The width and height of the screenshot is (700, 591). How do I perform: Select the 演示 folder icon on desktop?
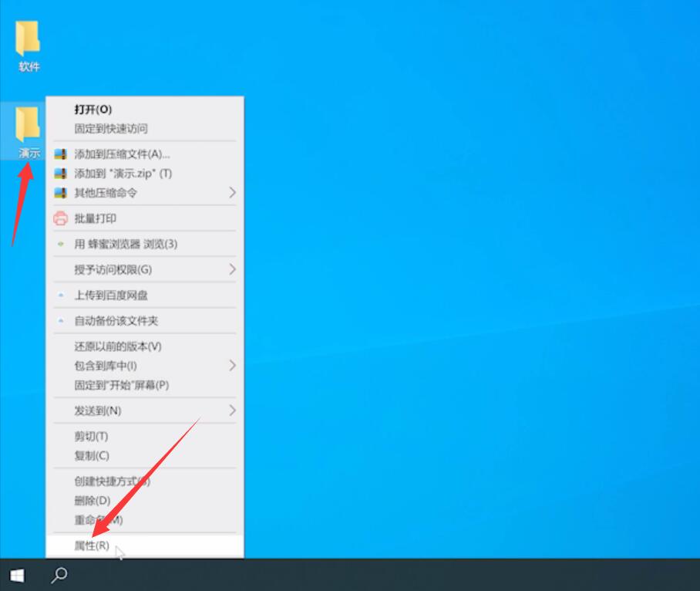point(28,124)
